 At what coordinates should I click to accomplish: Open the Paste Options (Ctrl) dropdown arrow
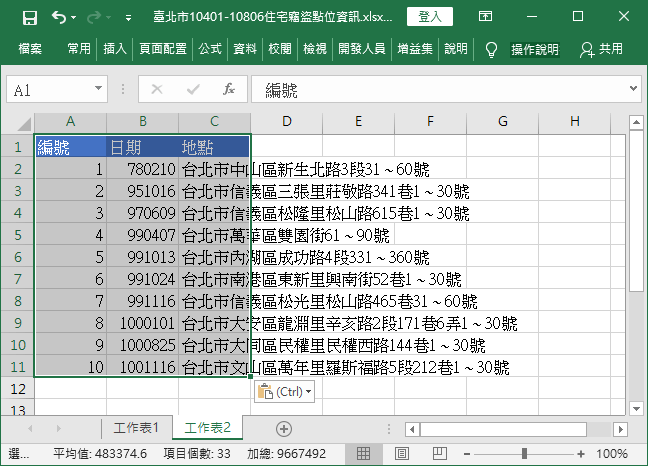308,392
